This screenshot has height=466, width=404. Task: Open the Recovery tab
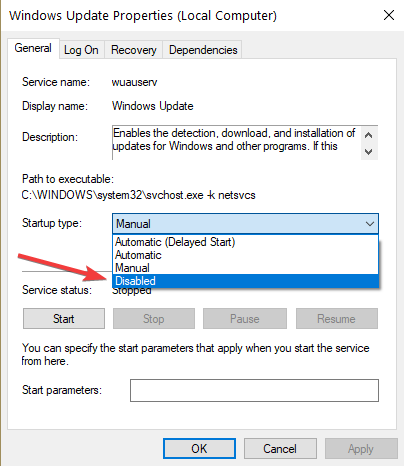(134, 50)
